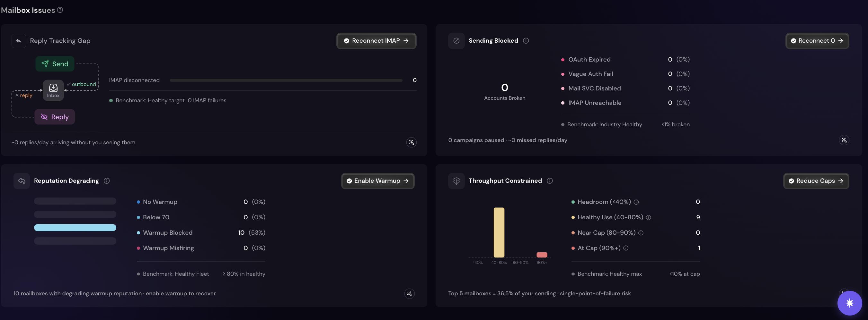Open the purple sparkle assistant button
The width and height of the screenshot is (868, 320).
849,303
